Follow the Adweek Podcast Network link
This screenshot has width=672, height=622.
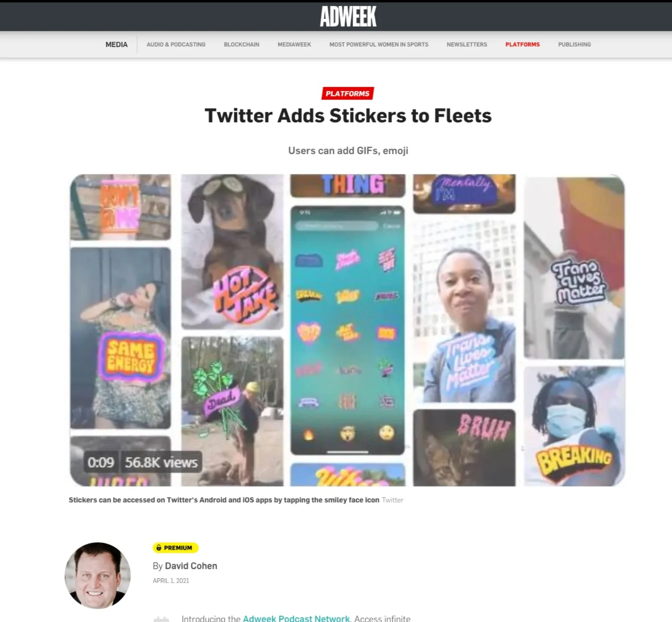[x=296, y=618]
